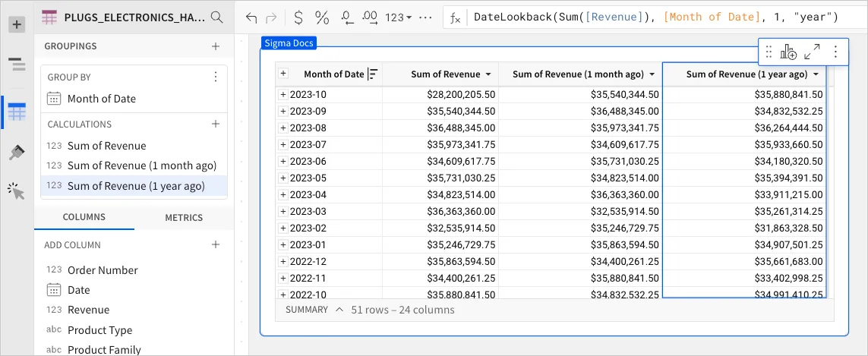The width and height of the screenshot is (868, 356).
Task: Click the fx formula icon
Action: [455, 18]
